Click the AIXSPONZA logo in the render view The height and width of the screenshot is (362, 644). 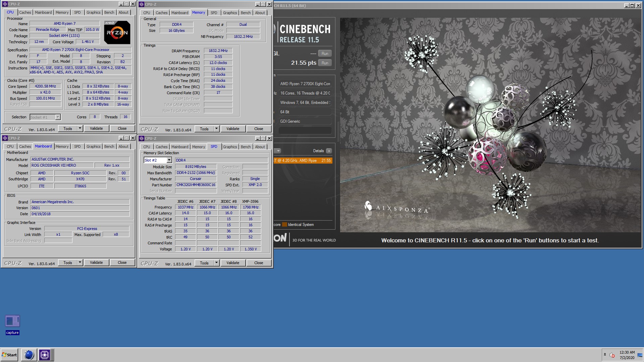tap(397, 208)
